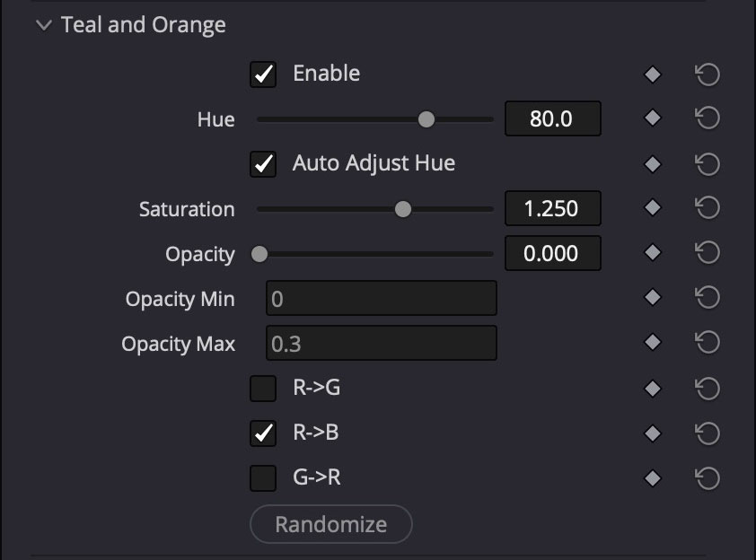Reset the Opacity value
The height and width of the screenshot is (560, 756).
(708, 254)
